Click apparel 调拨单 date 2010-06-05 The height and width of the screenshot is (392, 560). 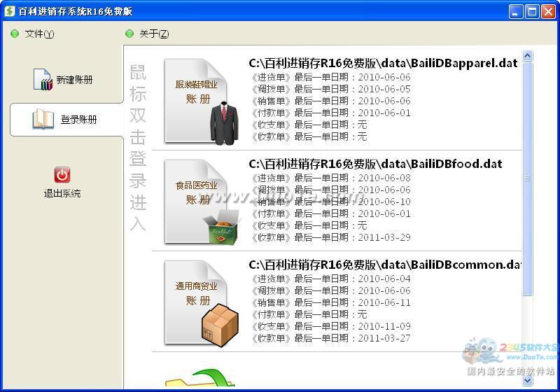tap(384, 89)
